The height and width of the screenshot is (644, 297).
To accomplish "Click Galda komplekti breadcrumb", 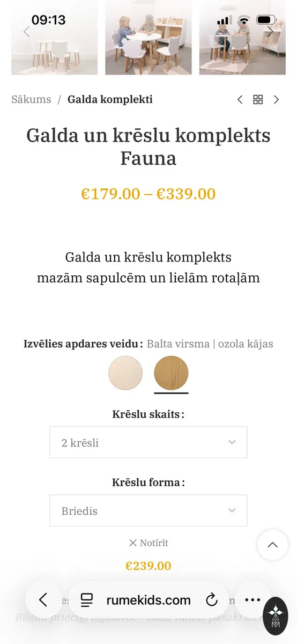I will point(110,99).
